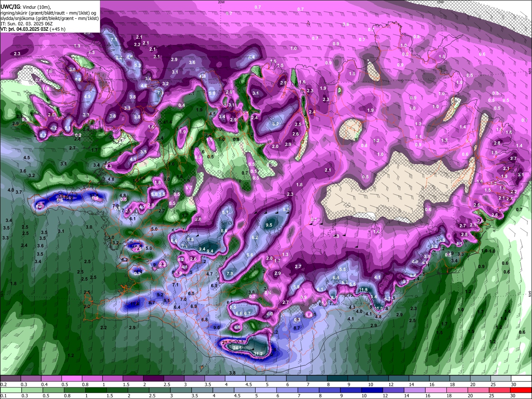This screenshot has height=399, width=532.
Task: Click the 24.1 precipitation value on the map
Action: [x=237, y=347]
